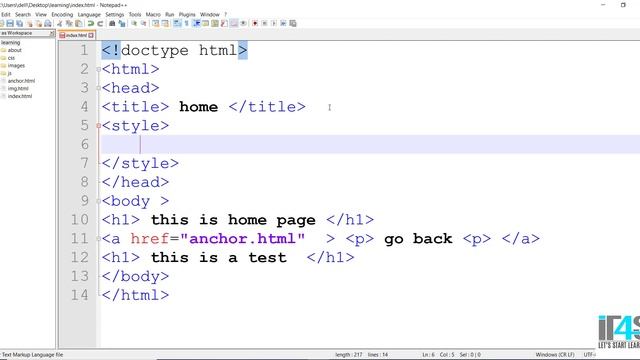Toggle Folder as Workspace toolbar icon
The width and height of the screenshot is (640, 360).
233,23
